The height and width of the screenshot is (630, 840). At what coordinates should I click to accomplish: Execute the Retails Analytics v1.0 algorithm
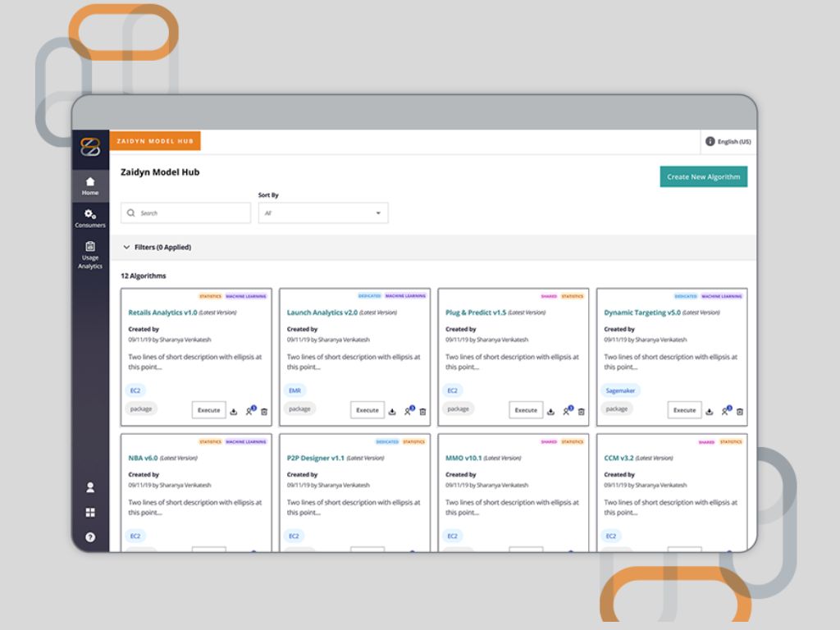[208, 410]
